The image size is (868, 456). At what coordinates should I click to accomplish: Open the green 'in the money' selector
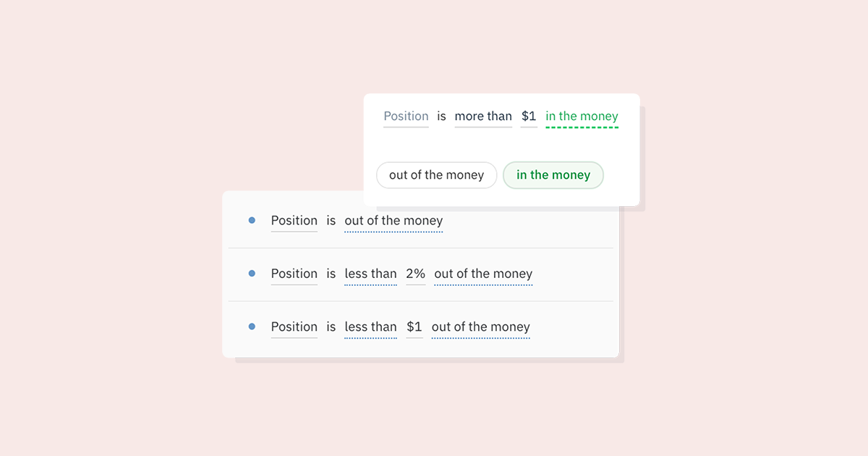coord(582,116)
